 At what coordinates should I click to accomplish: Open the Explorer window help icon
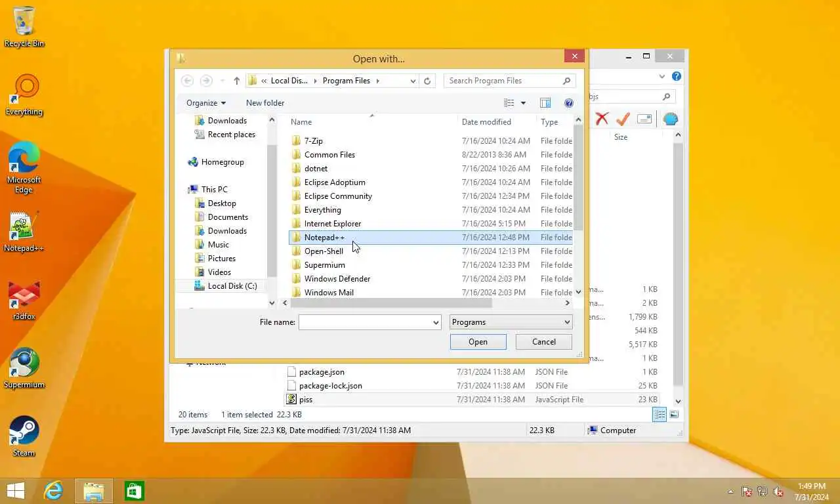click(x=677, y=76)
